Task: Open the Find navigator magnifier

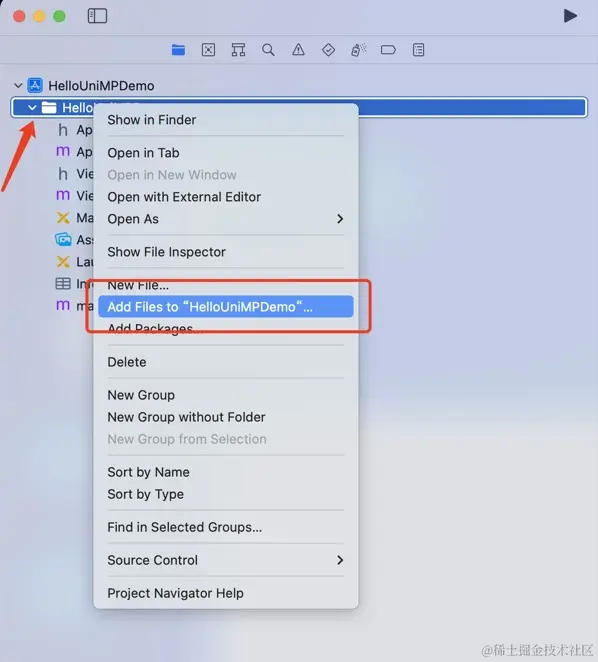Action: pyautogui.click(x=268, y=50)
